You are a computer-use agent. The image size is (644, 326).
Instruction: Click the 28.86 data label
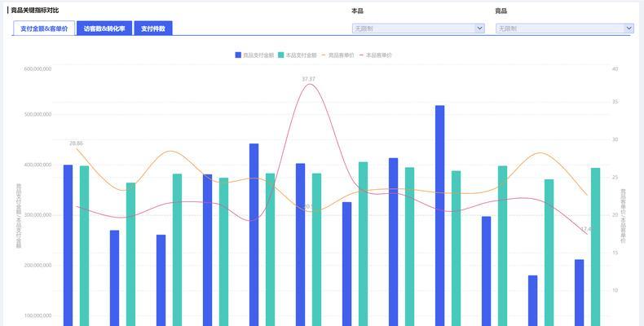point(76,143)
